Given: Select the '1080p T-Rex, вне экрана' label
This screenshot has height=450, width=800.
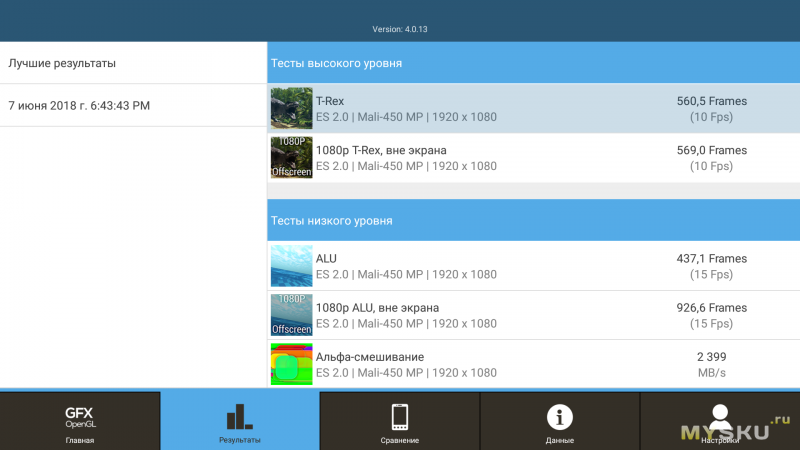Looking at the screenshot, I should pos(381,151).
